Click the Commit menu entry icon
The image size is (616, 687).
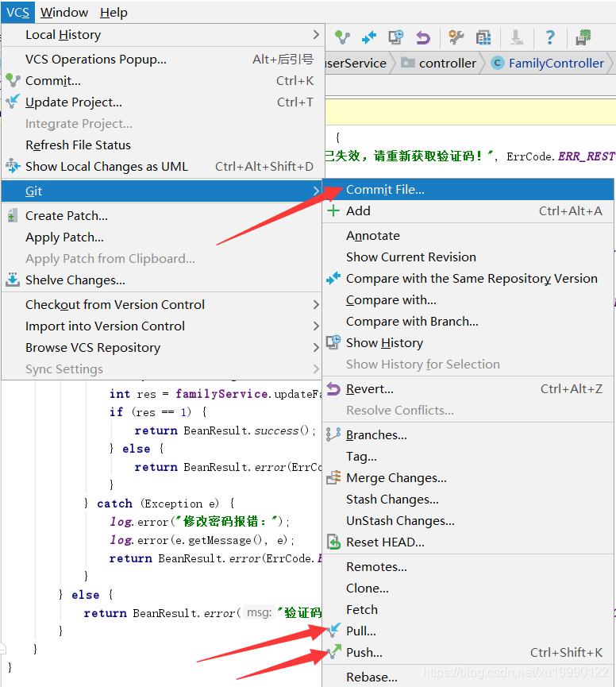pyautogui.click(x=13, y=81)
